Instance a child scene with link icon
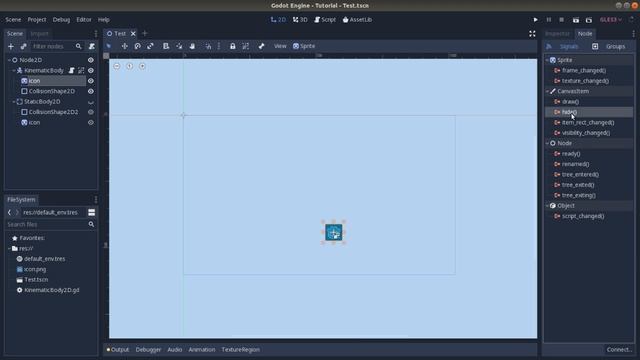Image resolution: width=640 pixels, height=360 pixels. tap(24, 47)
